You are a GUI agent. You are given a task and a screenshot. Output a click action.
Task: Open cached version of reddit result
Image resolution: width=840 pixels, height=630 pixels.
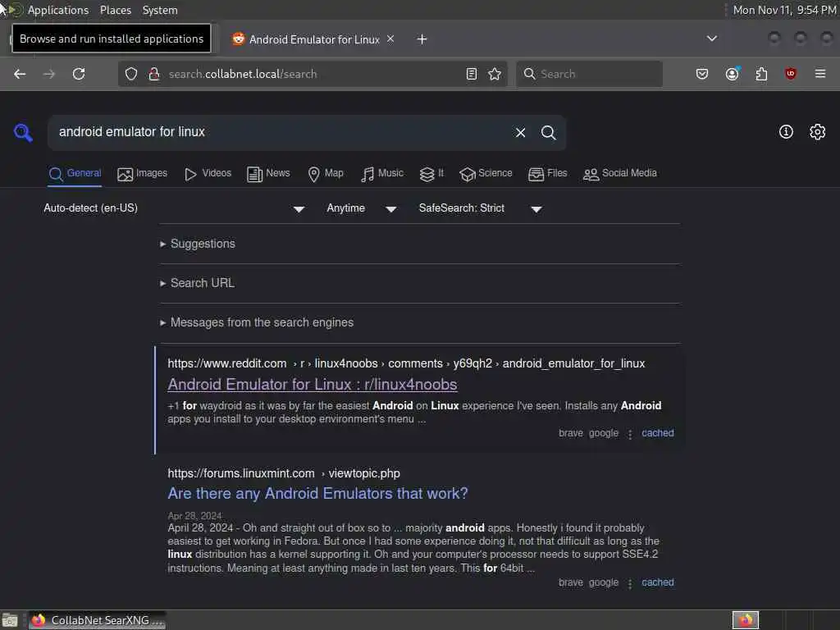(658, 433)
